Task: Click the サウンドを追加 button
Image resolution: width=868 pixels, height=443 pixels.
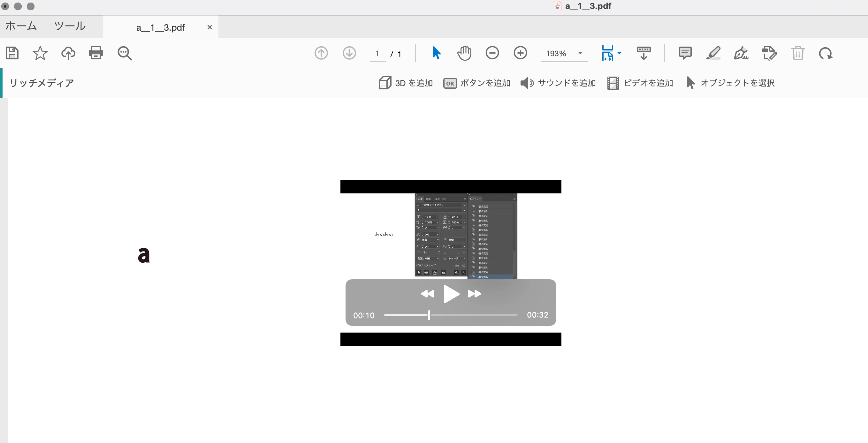Action: tap(558, 83)
